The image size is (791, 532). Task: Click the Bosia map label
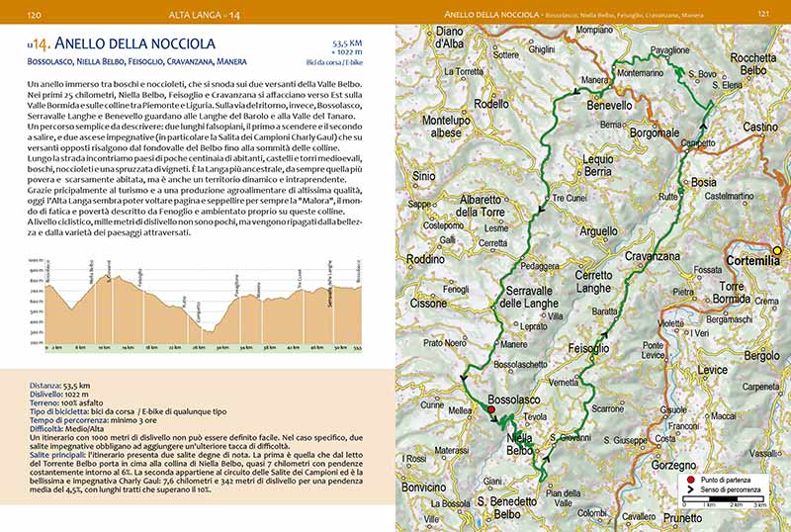point(703,182)
